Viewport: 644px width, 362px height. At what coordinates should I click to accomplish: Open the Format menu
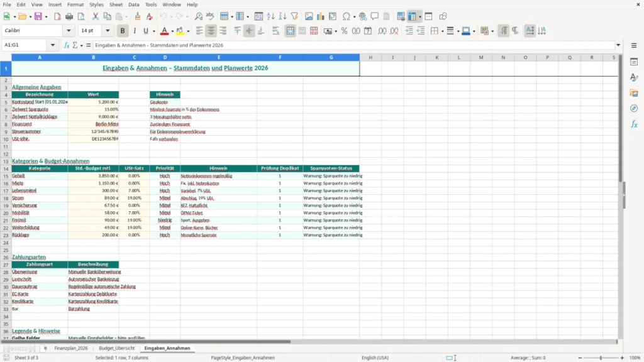tap(75, 4)
